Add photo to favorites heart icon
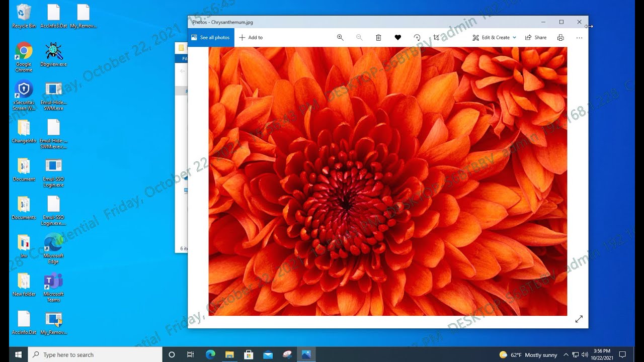This screenshot has width=644, height=362. point(397,38)
